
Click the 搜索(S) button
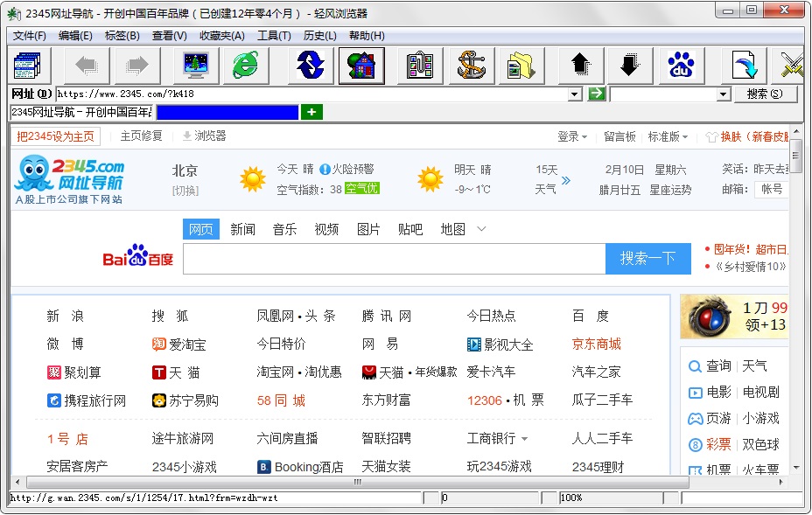click(765, 94)
